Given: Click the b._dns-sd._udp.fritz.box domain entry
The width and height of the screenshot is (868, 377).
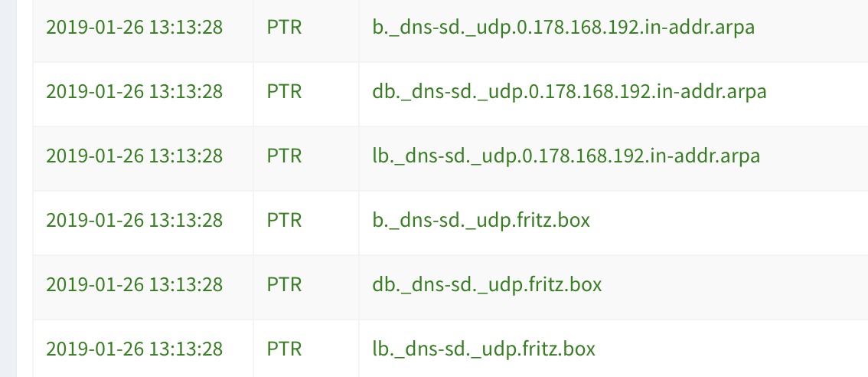Looking at the screenshot, I should click(481, 221).
